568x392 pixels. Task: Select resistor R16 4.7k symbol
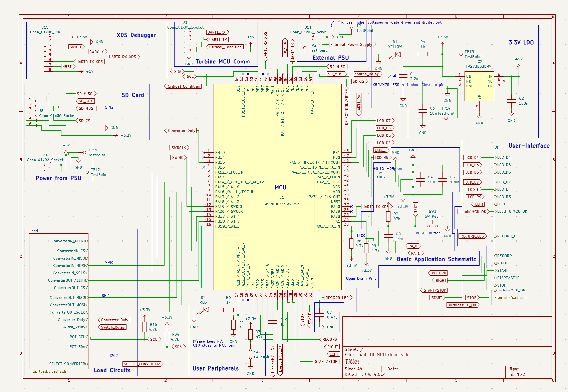tap(145, 327)
